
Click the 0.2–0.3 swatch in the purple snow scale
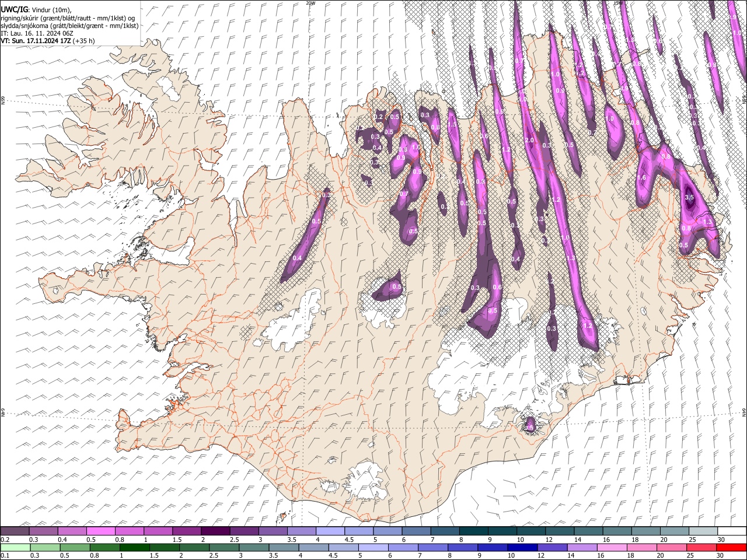coord(15,531)
